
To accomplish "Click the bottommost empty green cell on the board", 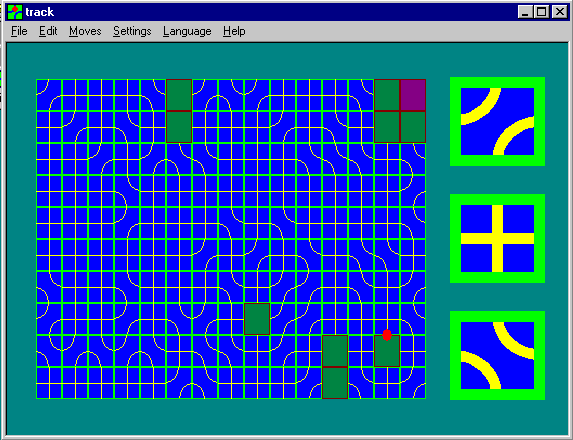I will coord(335,383).
